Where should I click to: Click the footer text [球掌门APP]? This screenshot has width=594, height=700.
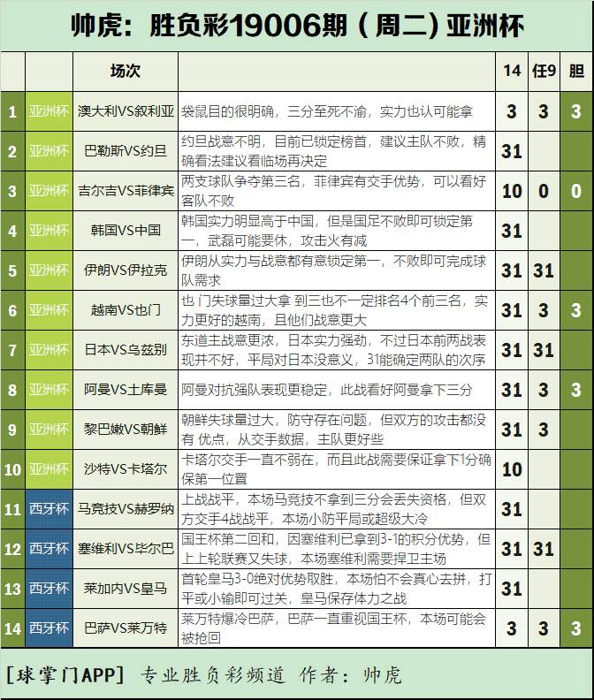(65, 675)
